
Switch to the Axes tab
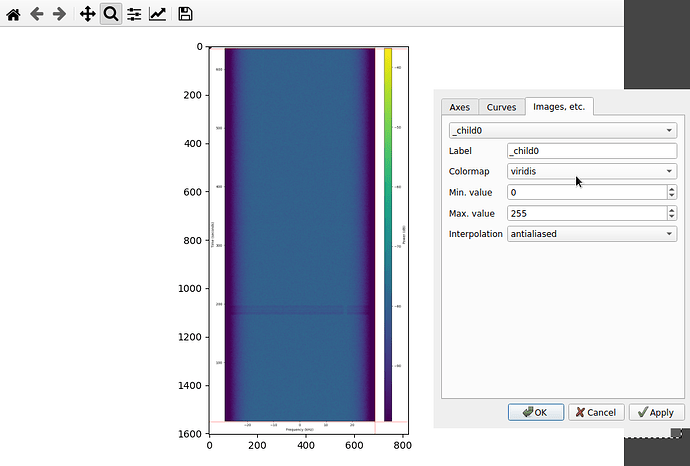(459, 107)
